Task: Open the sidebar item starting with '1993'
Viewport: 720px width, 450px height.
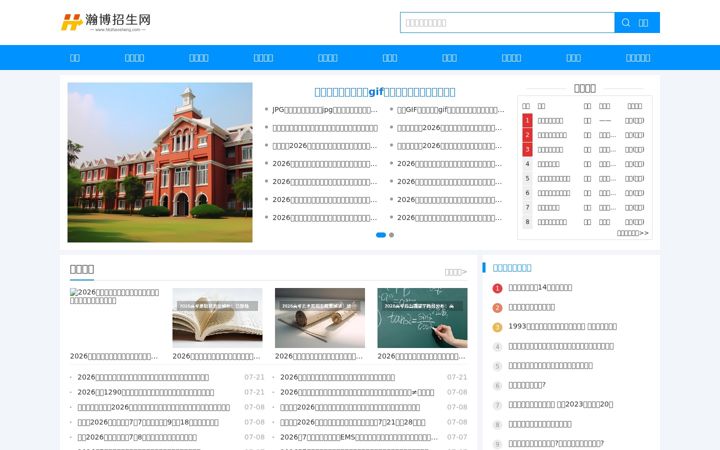Action: tap(562, 326)
